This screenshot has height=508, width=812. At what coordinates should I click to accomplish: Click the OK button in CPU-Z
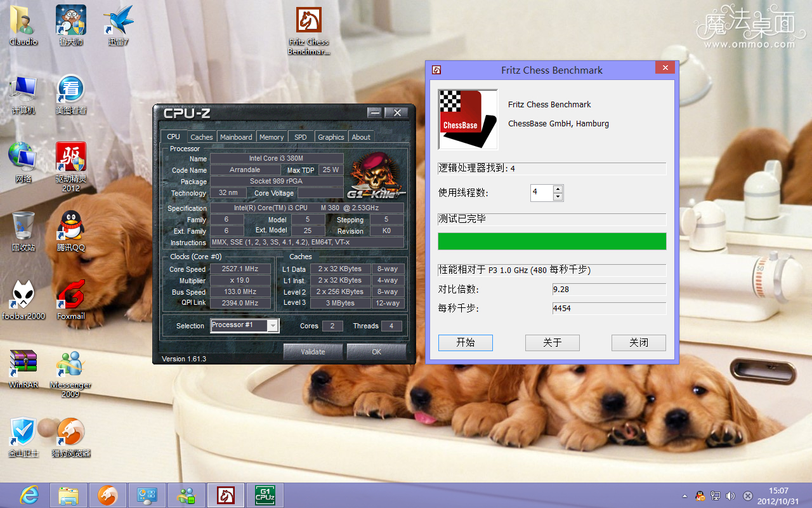[377, 351]
